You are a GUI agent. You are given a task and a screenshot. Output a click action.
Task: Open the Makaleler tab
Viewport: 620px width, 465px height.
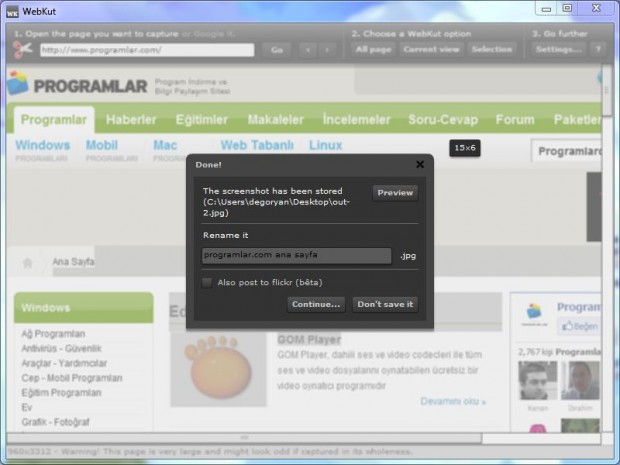276,120
